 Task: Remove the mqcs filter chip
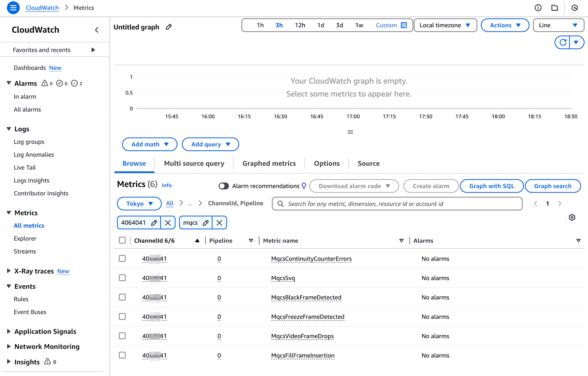click(219, 223)
